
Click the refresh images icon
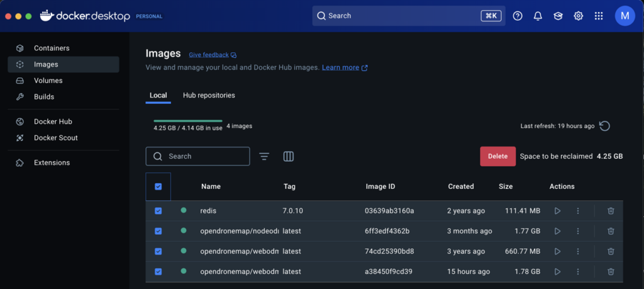[x=604, y=126]
